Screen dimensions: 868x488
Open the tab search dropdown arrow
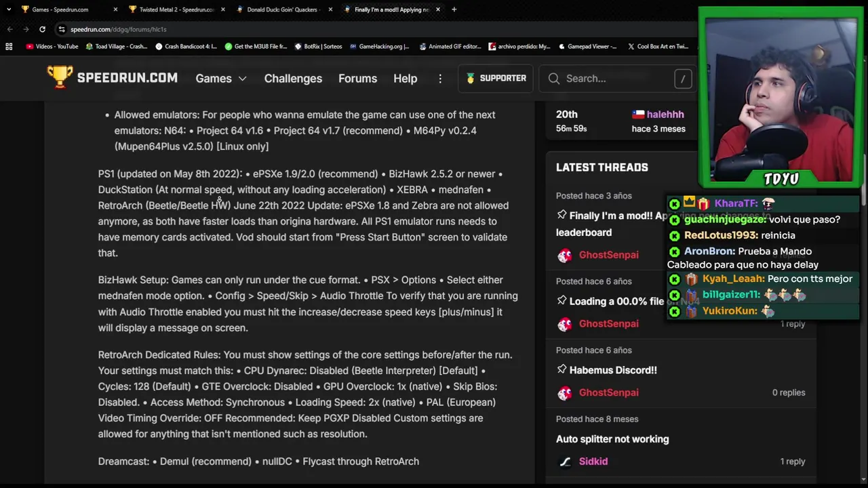pos(9,9)
